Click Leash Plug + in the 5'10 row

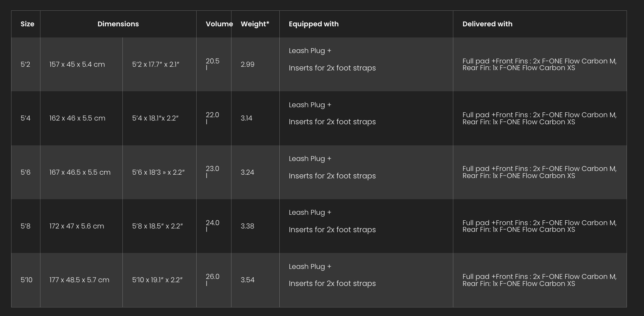(x=310, y=267)
